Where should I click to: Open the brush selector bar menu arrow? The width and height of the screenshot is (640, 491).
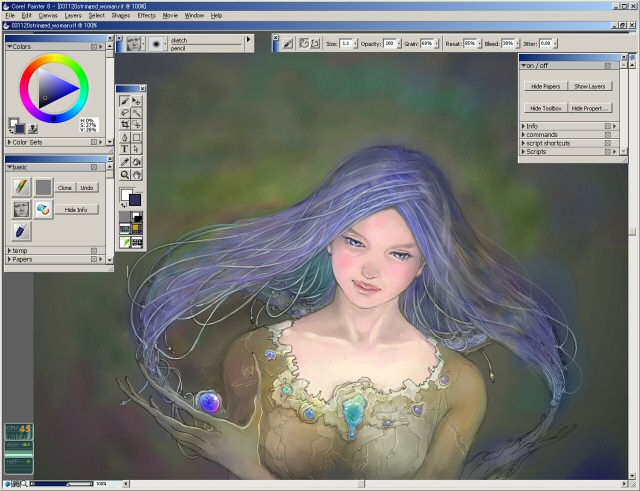248,40
